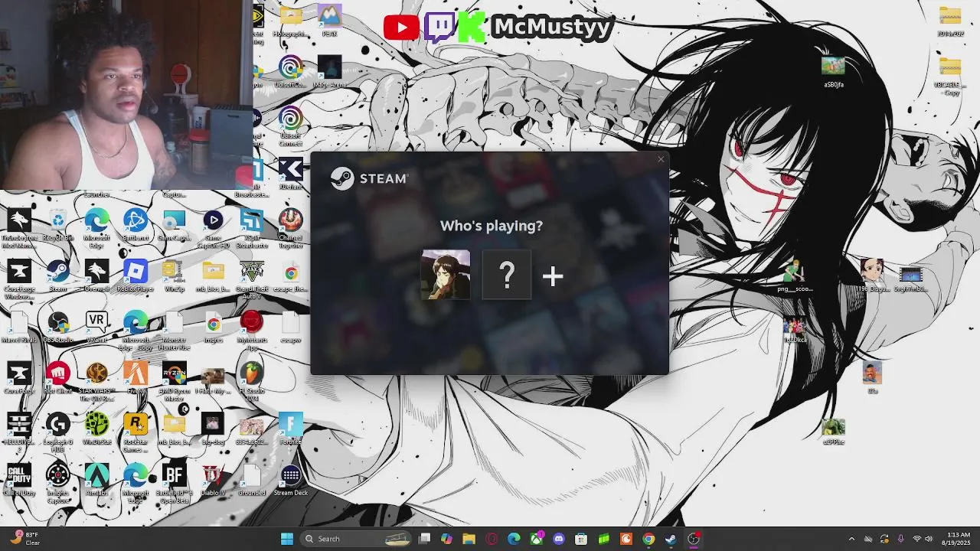This screenshot has width=980, height=551.
Task: Launch FL Studio 2024 desktop icon
Action: (x=252, y=382)
